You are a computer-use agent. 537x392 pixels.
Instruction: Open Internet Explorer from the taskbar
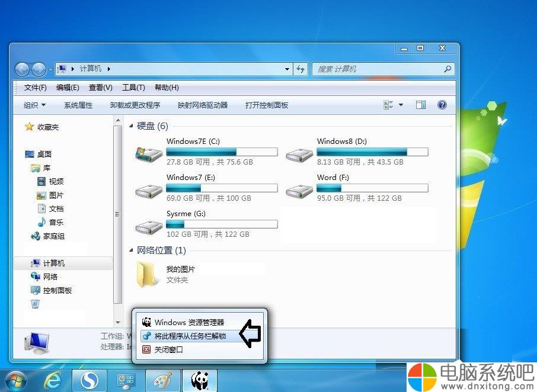pyautogui.click(x=53, y=380)
